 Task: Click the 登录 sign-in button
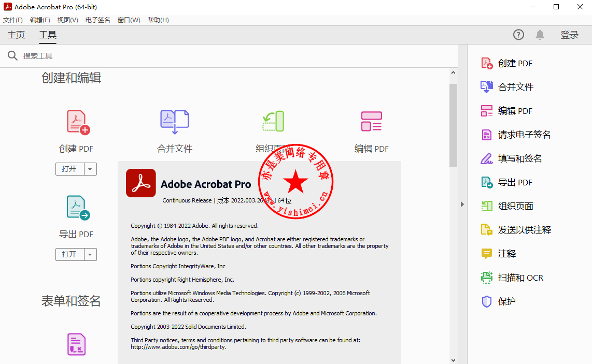pos(569,35)
